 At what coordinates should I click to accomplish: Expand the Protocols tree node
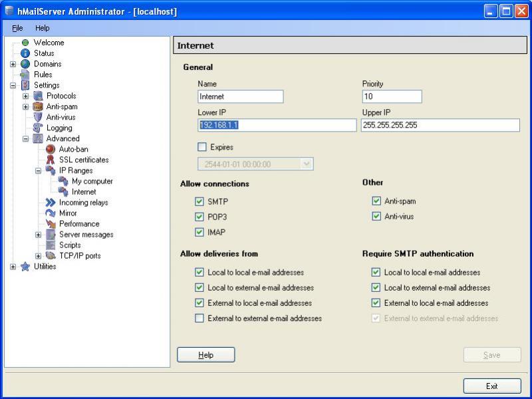(26, 96)
